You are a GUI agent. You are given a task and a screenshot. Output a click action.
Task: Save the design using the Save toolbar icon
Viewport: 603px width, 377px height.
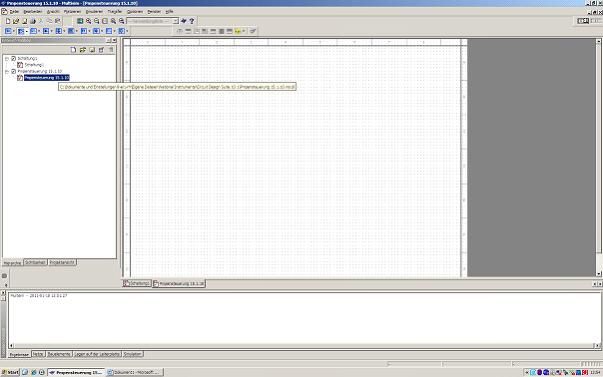point(24,21)
